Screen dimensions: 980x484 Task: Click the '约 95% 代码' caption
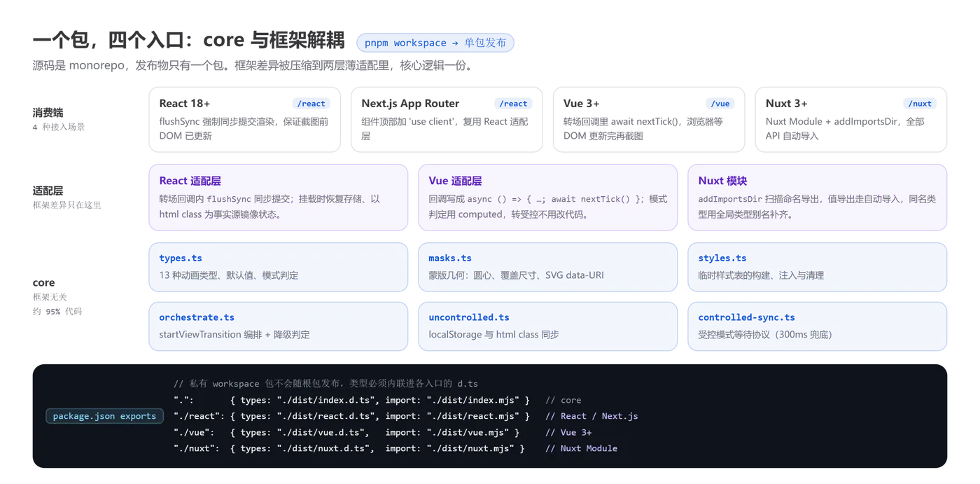(57, 312)
